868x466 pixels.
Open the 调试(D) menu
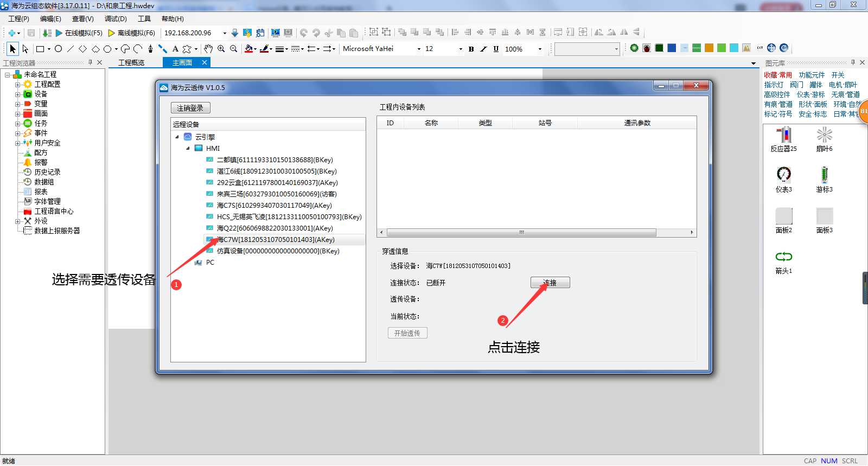click(x=116, y=18)
